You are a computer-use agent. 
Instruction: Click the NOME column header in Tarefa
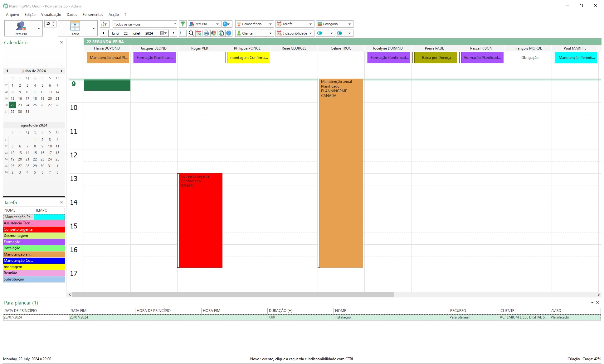click(x=18, y=210)
